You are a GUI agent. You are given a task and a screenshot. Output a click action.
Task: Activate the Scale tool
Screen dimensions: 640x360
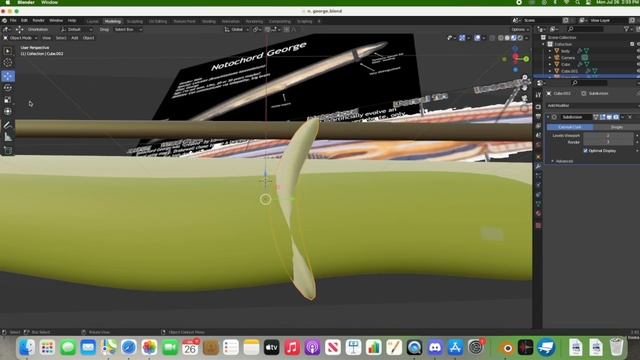[8, 100]
